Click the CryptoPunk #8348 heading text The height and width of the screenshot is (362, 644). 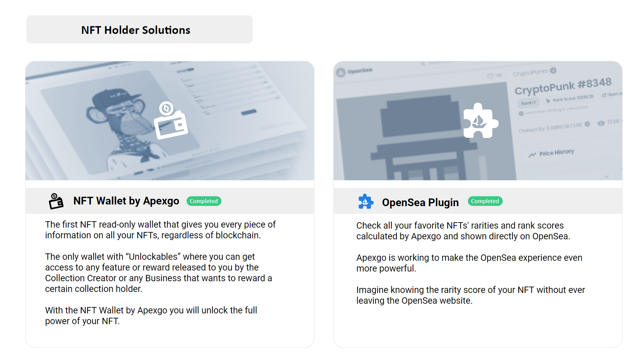(x=563, y=86)
